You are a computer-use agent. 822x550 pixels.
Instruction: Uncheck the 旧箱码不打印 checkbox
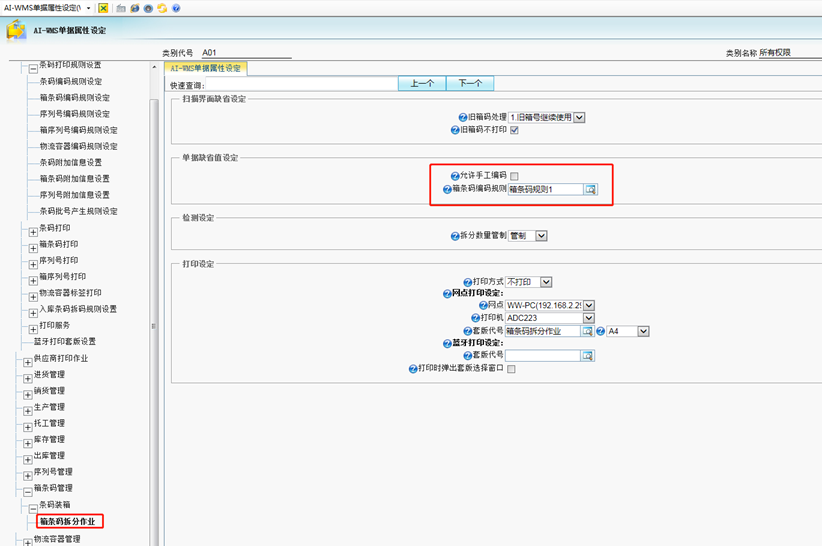tap(515, 130)
